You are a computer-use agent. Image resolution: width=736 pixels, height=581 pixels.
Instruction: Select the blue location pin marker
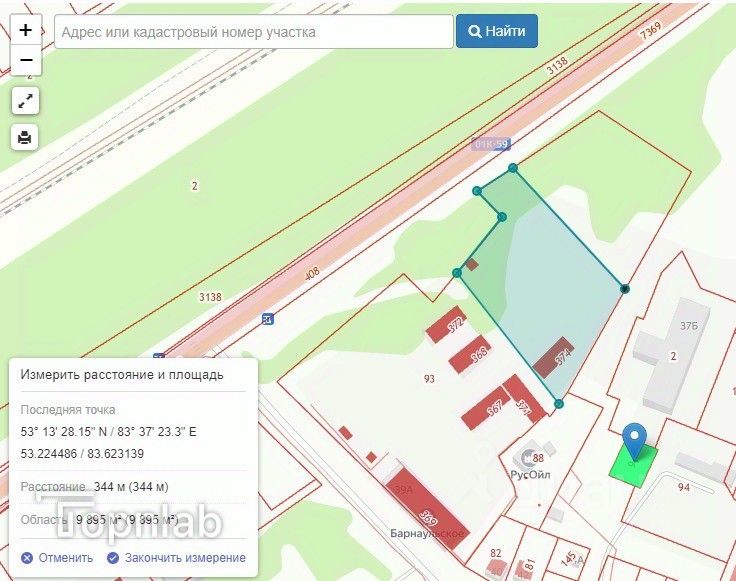pyautogui.click(x=635, y=440)
